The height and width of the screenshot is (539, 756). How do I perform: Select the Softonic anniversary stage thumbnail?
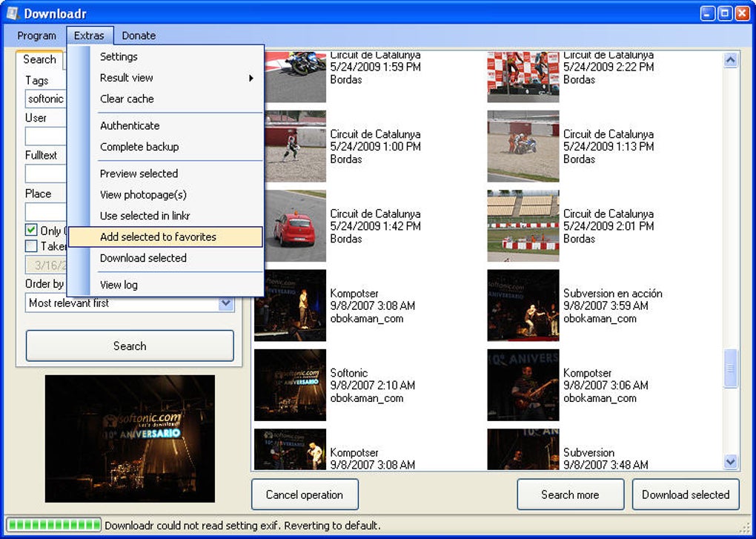pyautogui.click(x=291, y=385)
